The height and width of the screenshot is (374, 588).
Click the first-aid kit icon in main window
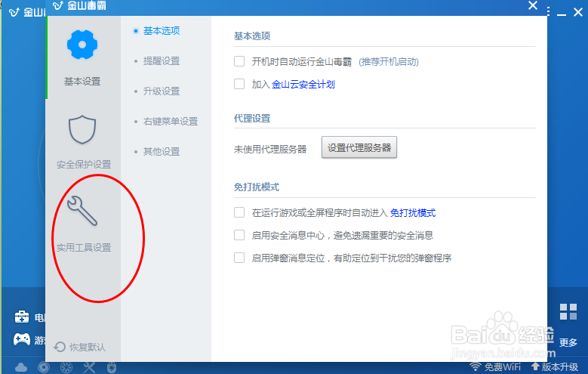22,317
